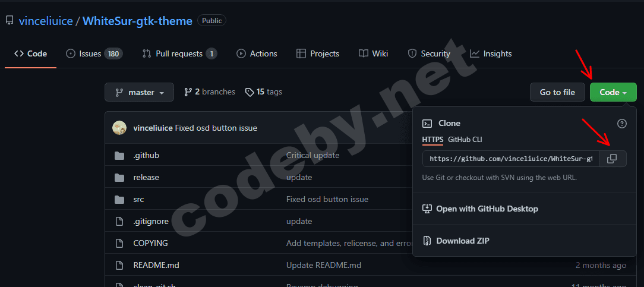
Task: Open commit author vinceliuice link
Action: [153, 128]
